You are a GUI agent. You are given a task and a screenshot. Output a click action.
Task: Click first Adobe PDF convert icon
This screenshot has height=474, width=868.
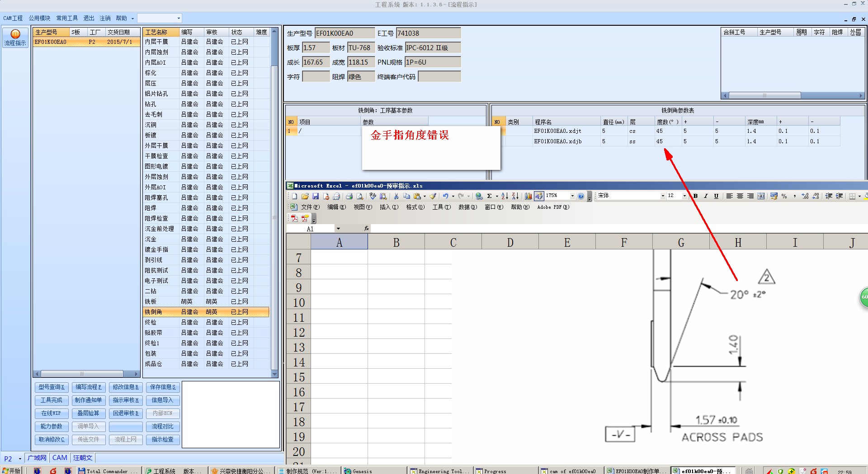pyautogui.click(x=294, y=219)
